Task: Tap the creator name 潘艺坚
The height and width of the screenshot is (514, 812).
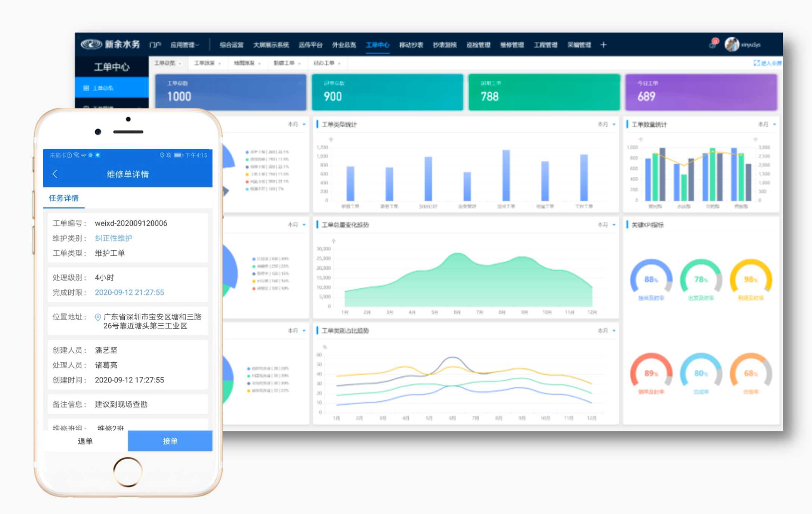Action: (x=106, y=350)
